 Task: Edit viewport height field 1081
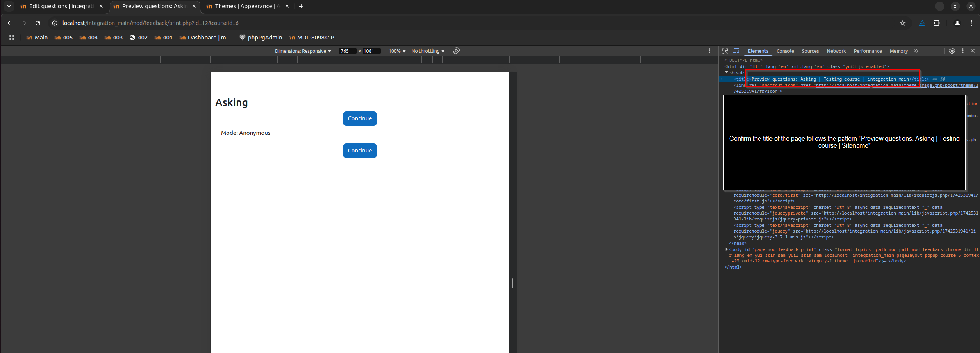[x=371, y=51]
